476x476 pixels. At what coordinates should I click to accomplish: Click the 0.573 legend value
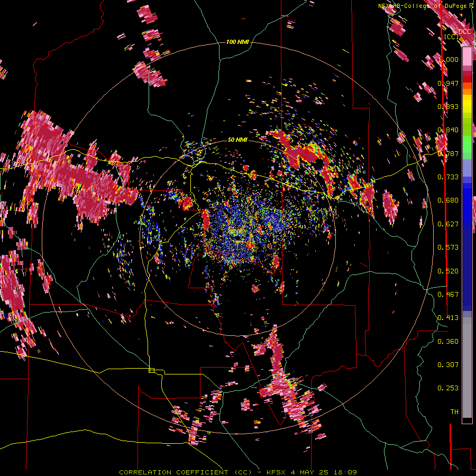click(x=448, y=248)
